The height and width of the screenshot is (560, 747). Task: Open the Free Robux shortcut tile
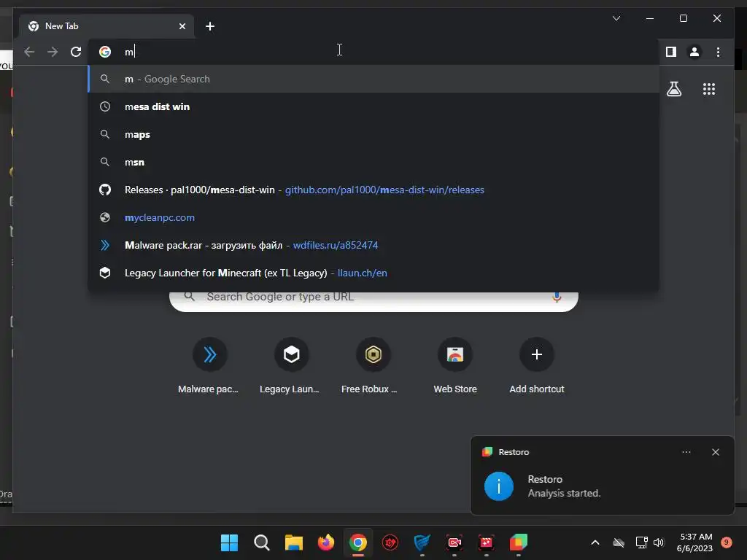[373, 366]
